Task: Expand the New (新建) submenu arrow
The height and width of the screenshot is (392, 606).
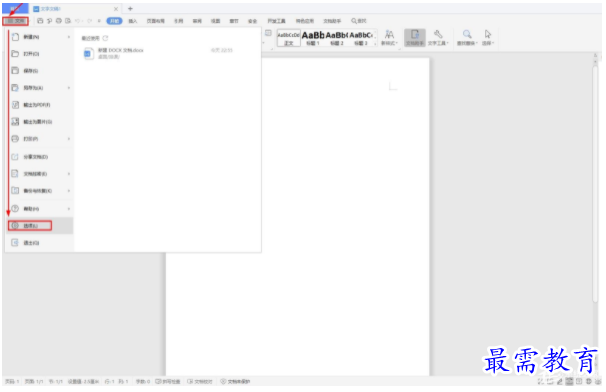Action: (69, 37)
